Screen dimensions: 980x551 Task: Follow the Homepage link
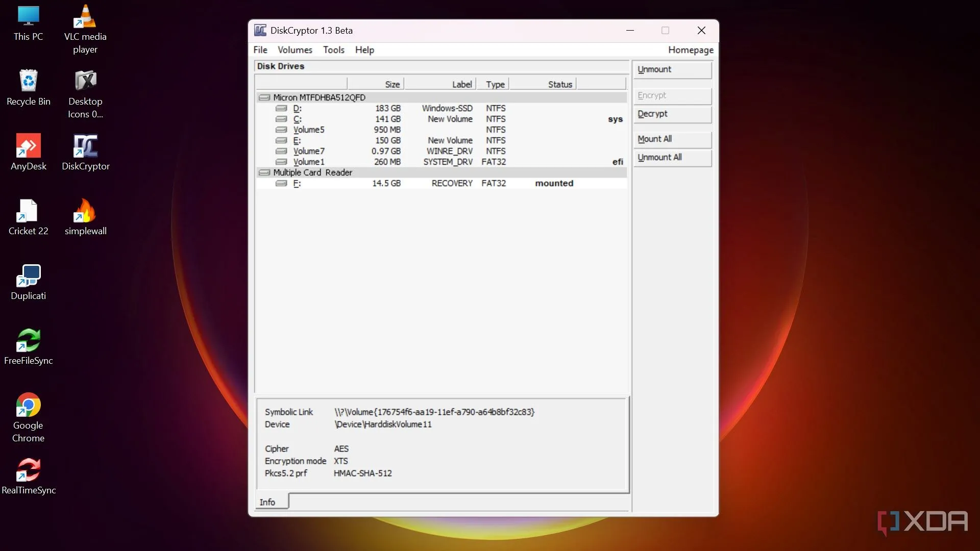point(691,50)
